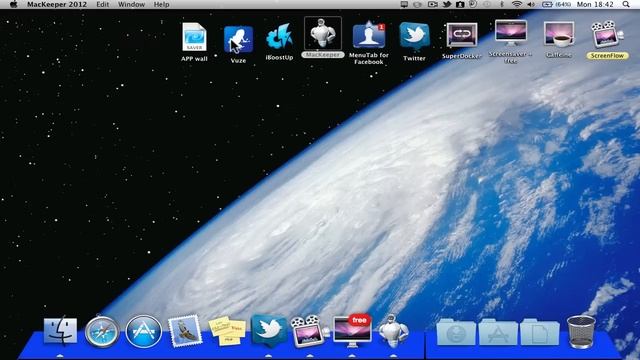Open the App Store in the Dock
Image resolution: width=640 pixels, height=360 pixels.
pos(143,331)
